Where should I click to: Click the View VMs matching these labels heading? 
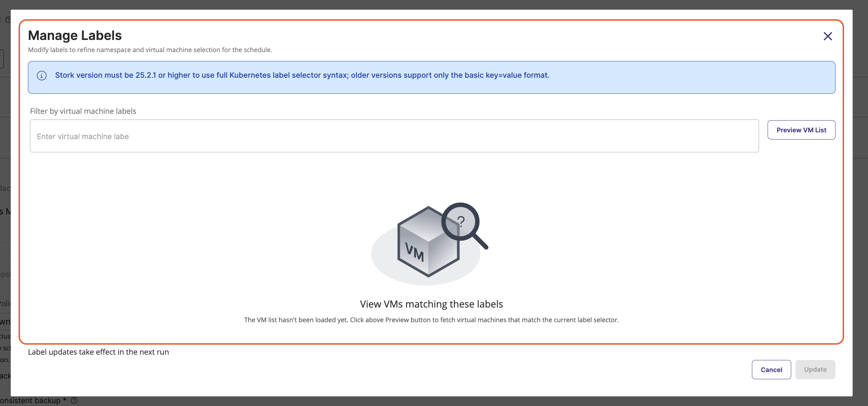[x=431, y=304]
